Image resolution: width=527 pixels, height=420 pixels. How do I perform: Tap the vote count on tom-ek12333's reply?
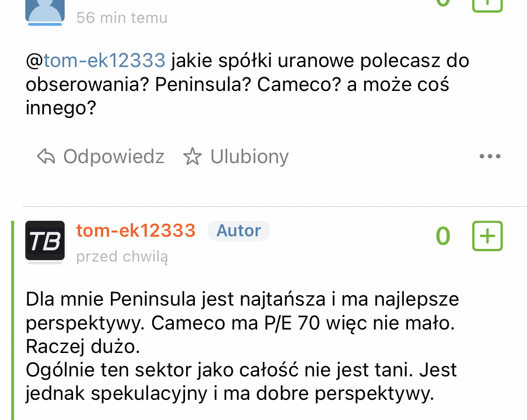[443, 236]
